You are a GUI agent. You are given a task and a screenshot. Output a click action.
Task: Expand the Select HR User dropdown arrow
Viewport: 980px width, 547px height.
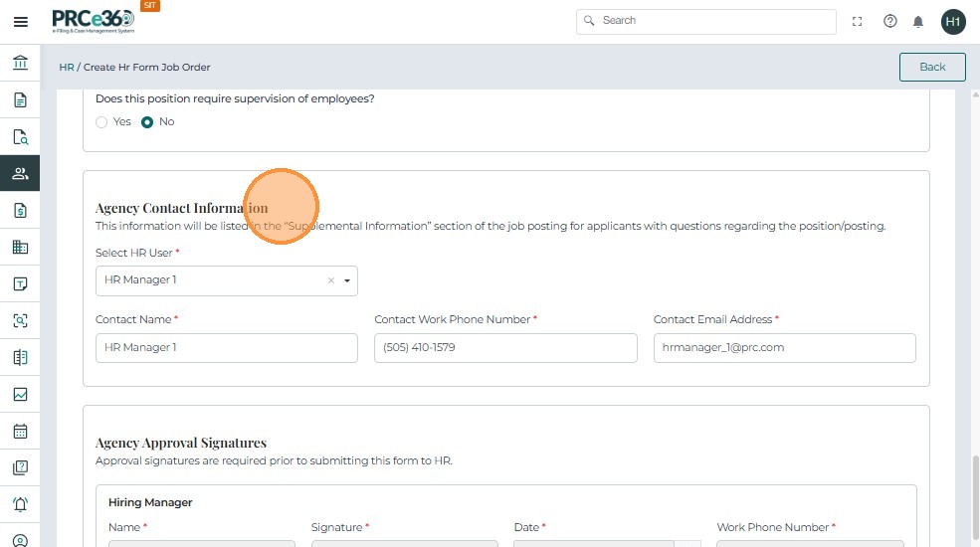pos(347,280)
